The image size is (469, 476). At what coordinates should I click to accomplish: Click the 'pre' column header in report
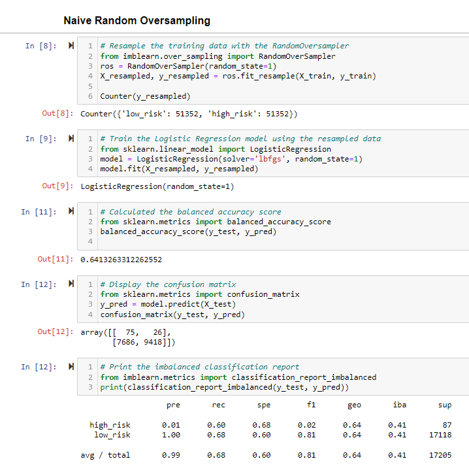pyautogui.click(x=173, y=405)
